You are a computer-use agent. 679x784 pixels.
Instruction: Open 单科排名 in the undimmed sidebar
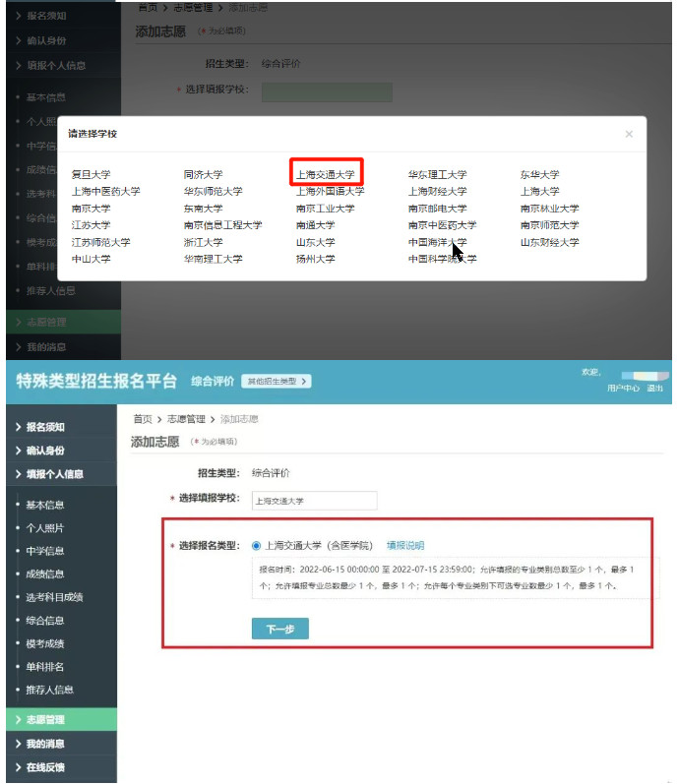[45, 667]
